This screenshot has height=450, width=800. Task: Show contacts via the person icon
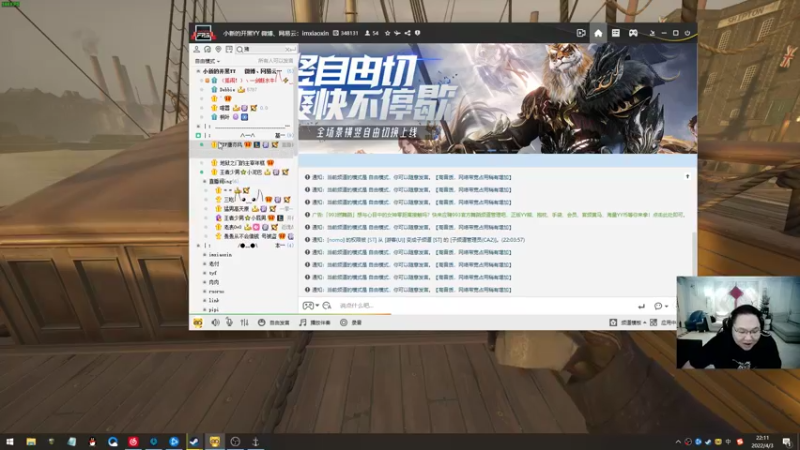tap(196, 49)
